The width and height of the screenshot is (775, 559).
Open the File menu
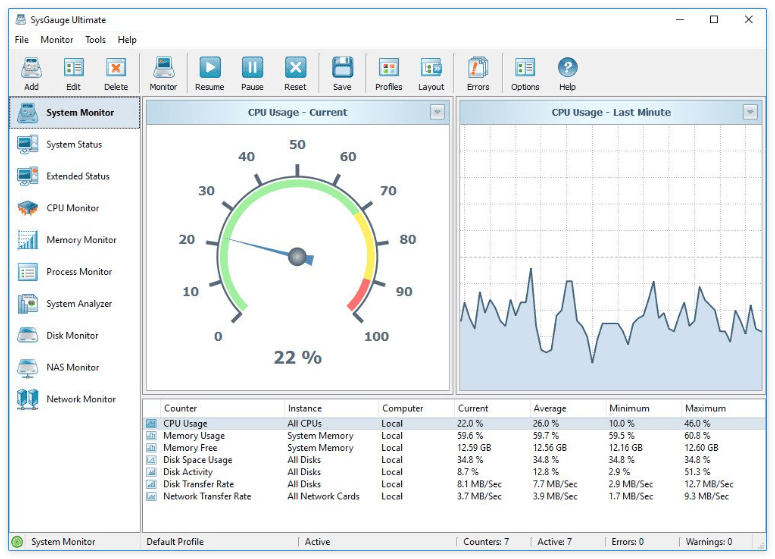[22, 40]
